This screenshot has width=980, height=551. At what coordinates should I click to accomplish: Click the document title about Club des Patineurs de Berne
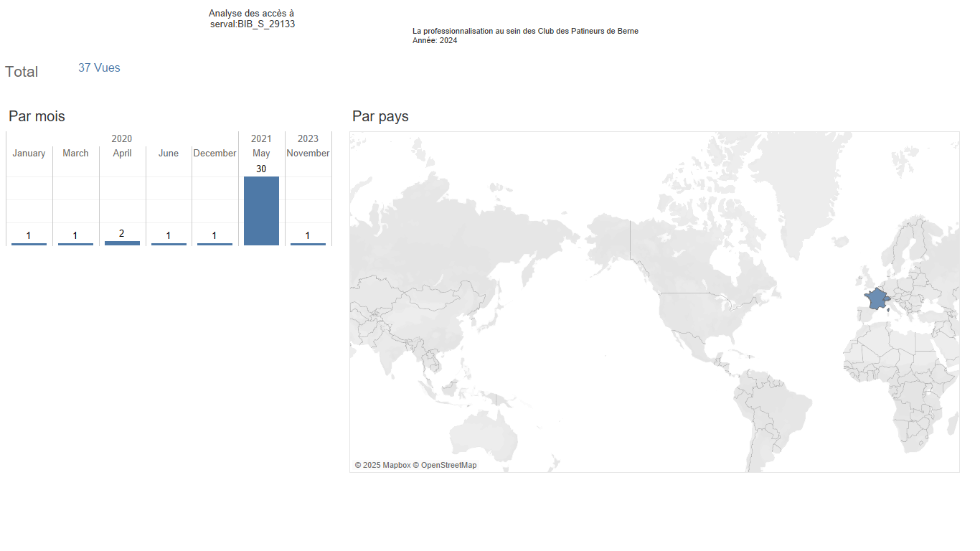coord(525,31)
